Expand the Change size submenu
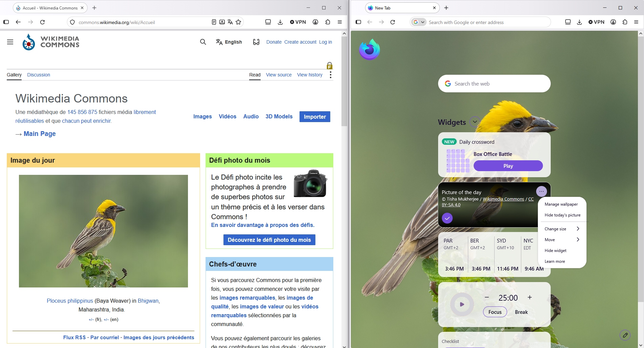The height and width of the screenshot is (348, 644). (x=562, y=229)
